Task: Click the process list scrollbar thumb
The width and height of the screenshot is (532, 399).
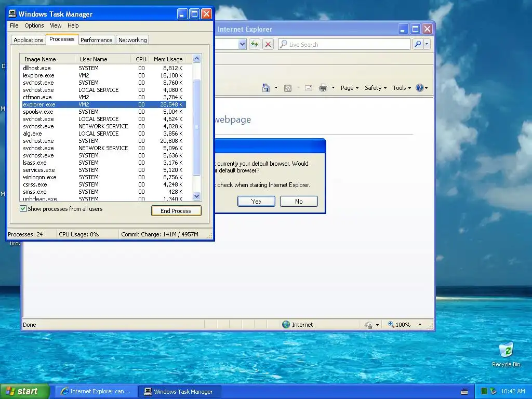Action: click(x=197, y=127)
